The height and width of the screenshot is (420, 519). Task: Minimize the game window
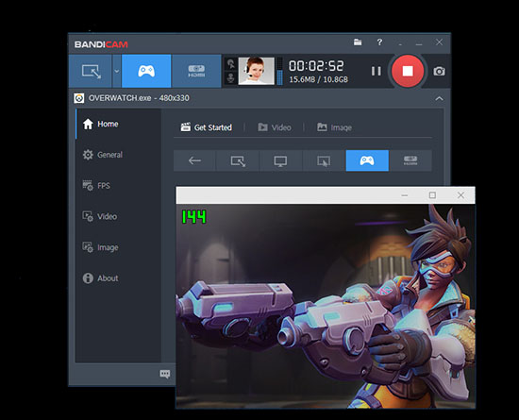[405, 195]
